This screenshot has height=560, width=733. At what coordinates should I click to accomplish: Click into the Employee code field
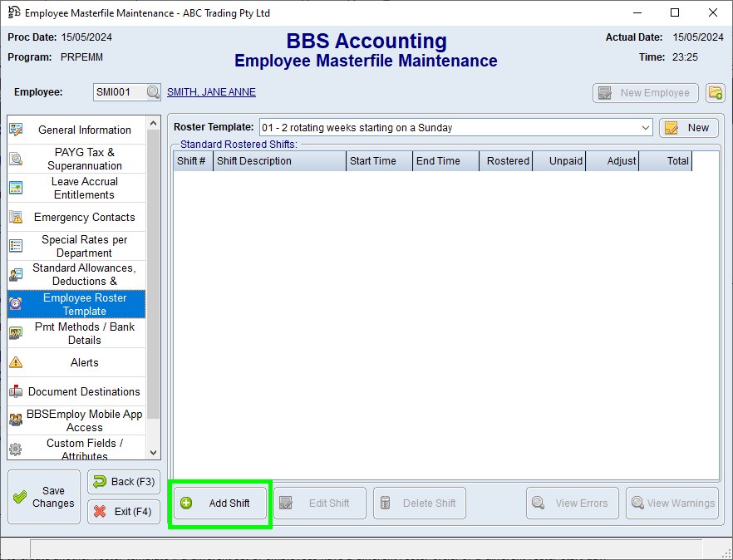click(120, 92)
